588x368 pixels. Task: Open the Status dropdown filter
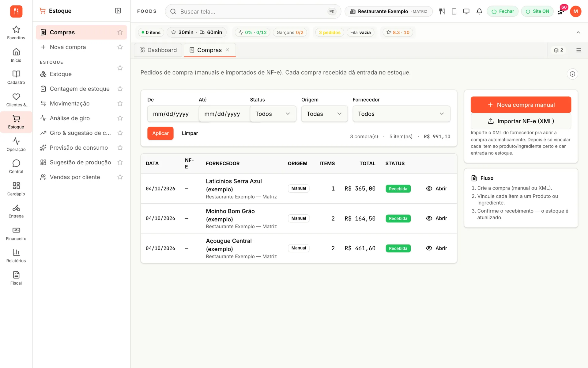pyautogui.click(x=273, y=114)
